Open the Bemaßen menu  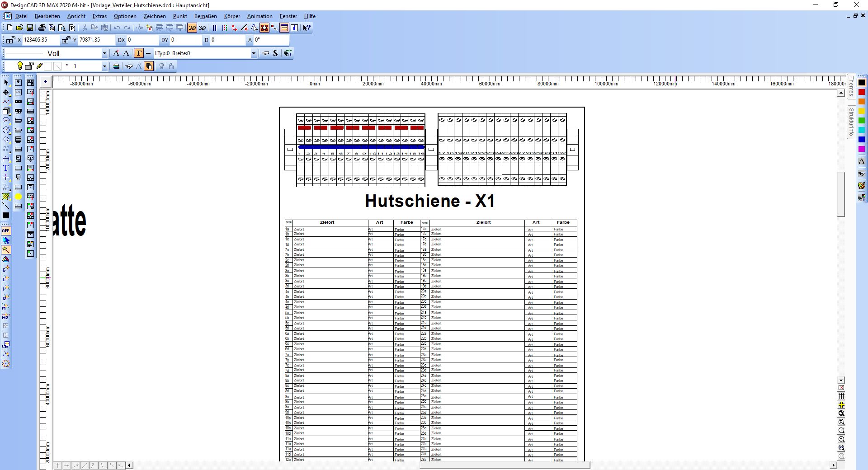(x=205, y=16)
